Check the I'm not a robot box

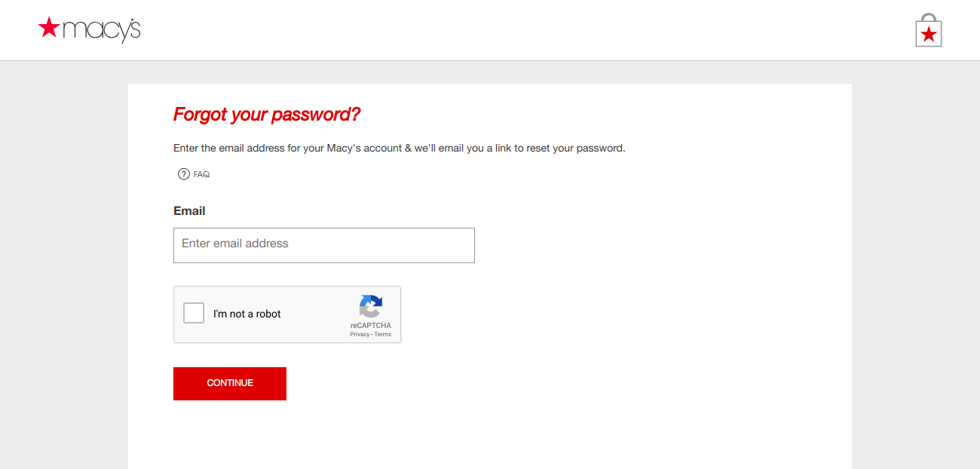pos(194,314)
